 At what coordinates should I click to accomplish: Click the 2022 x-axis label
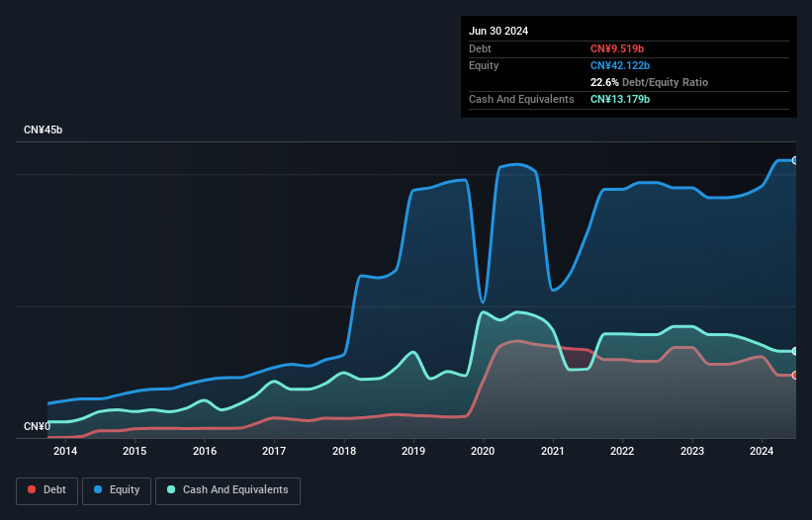click(622, 451)
